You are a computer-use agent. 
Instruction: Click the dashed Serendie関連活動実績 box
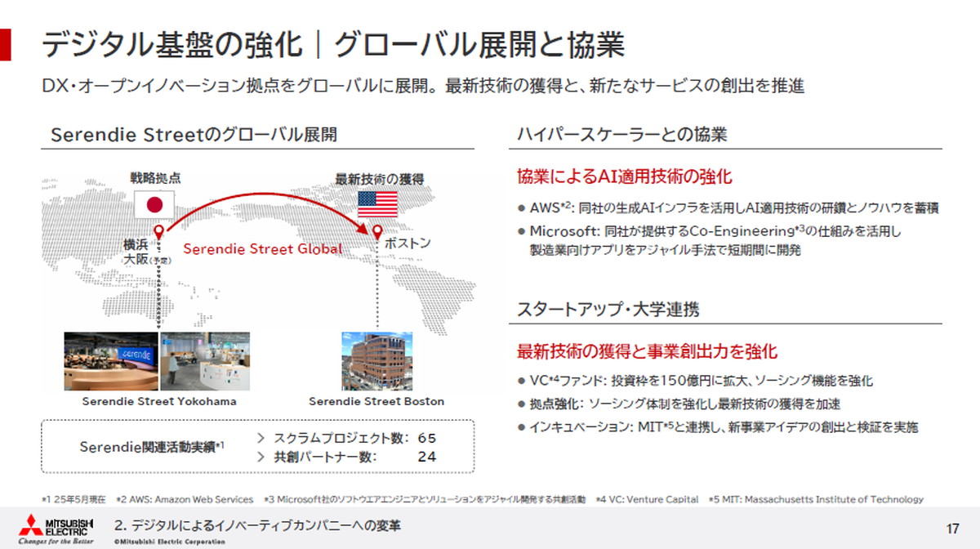coord(155,447)
